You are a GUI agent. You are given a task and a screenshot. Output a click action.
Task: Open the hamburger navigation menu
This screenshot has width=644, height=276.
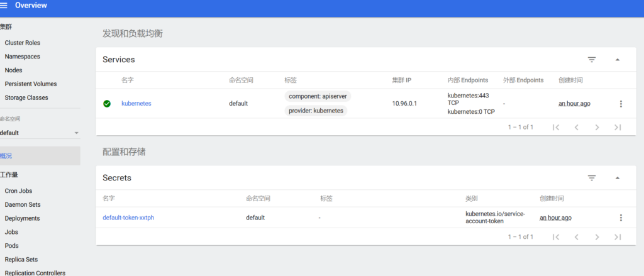(x=4, y=6)
